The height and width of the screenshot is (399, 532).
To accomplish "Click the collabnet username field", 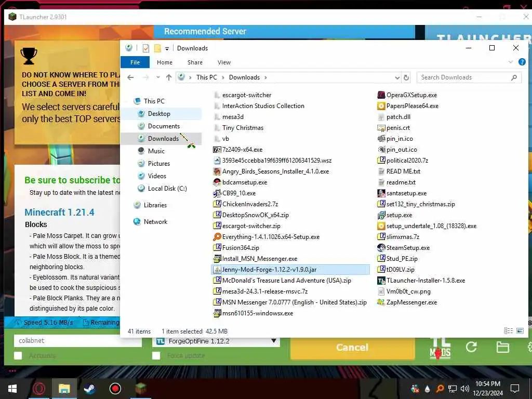I will [x=78, y=341].
